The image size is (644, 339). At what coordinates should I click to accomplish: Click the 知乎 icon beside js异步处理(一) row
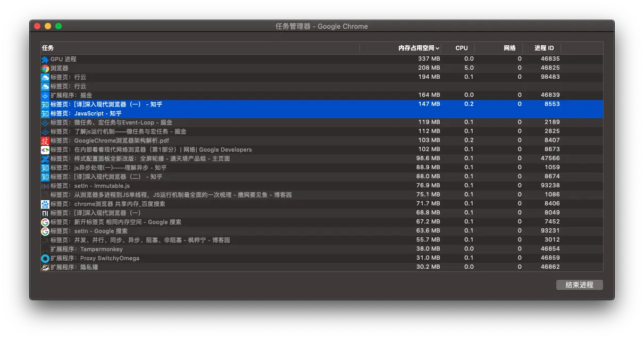pyautogui.click(x=45, y=168)
